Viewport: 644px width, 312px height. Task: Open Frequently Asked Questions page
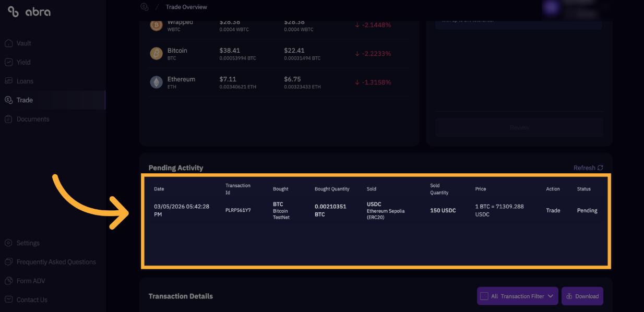pyautogui.click(x=56, y=262)
